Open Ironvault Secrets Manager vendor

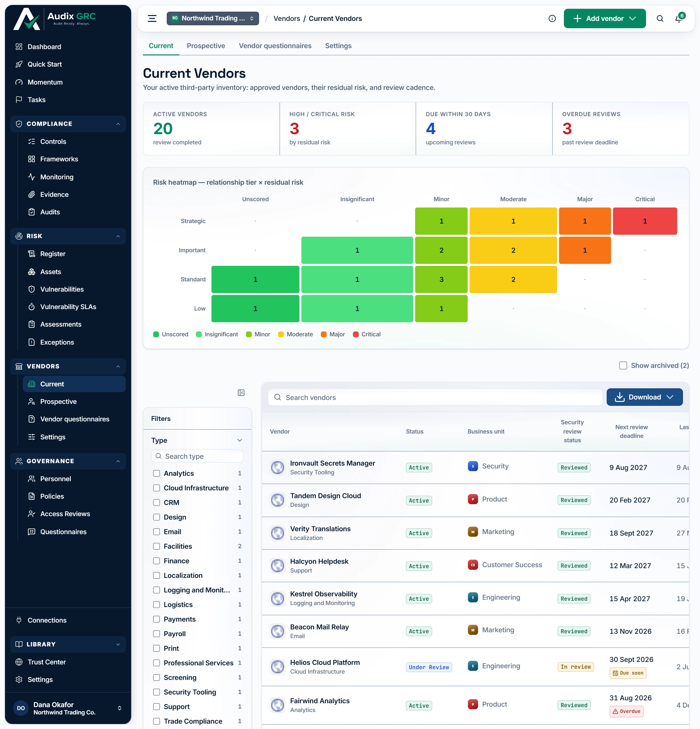pos(332,463)
